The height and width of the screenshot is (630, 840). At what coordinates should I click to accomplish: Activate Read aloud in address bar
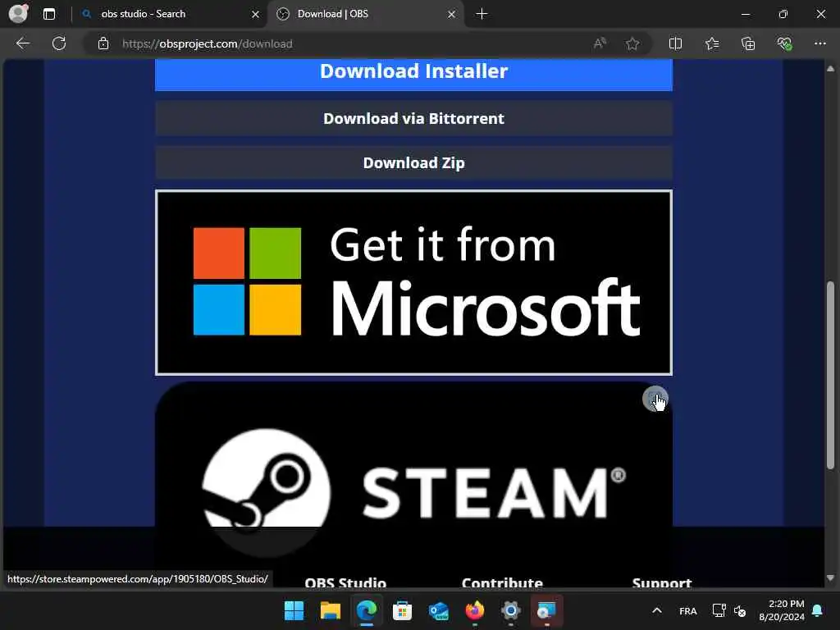600,43
